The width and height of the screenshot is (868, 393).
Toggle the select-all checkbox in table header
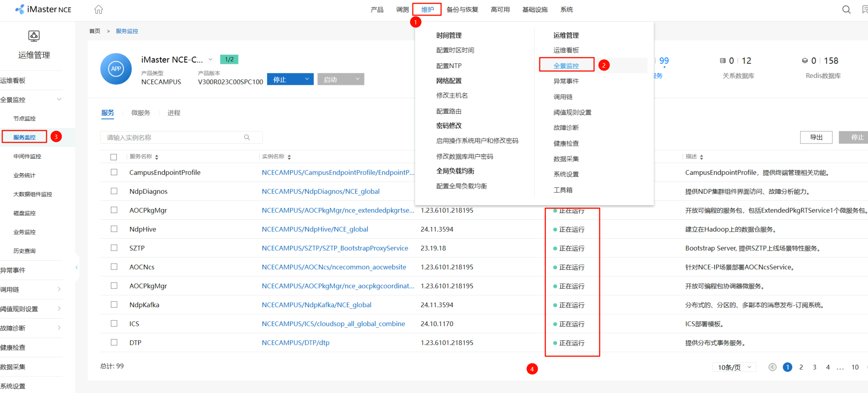[x=114, y=157]
